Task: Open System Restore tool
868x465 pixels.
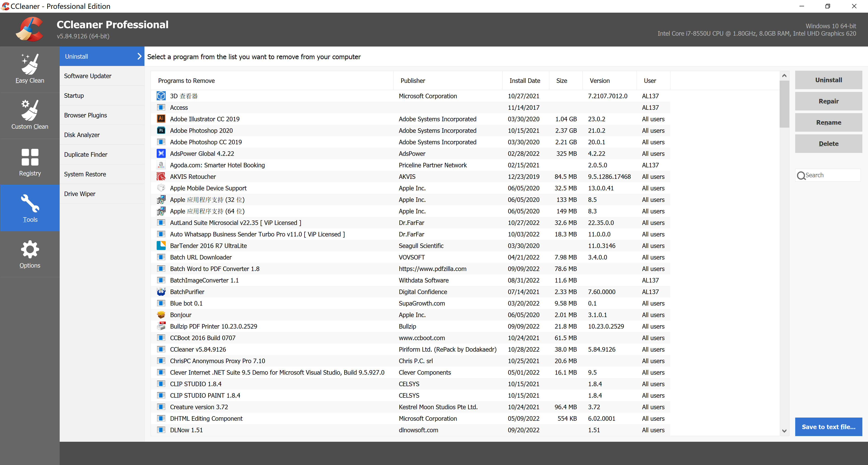Action: 102,174
